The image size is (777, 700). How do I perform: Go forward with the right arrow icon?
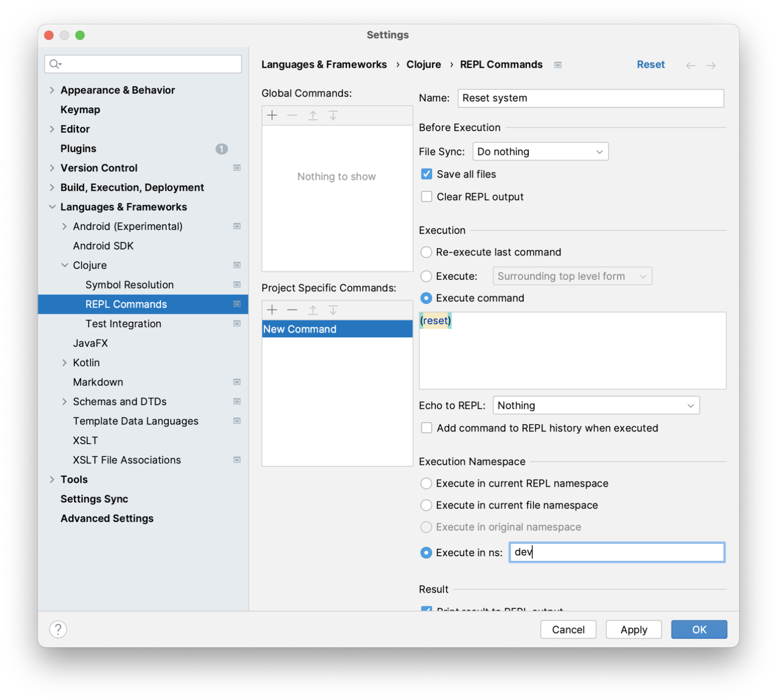[711, 65]
